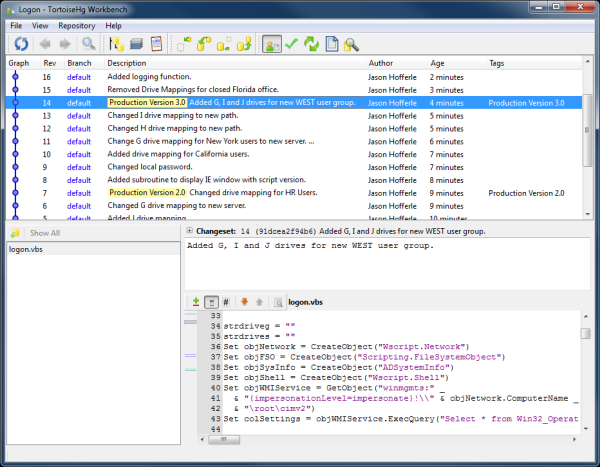
Task: Click the changeset hash 91dcea2f94b6
Action: coord(285,231)
